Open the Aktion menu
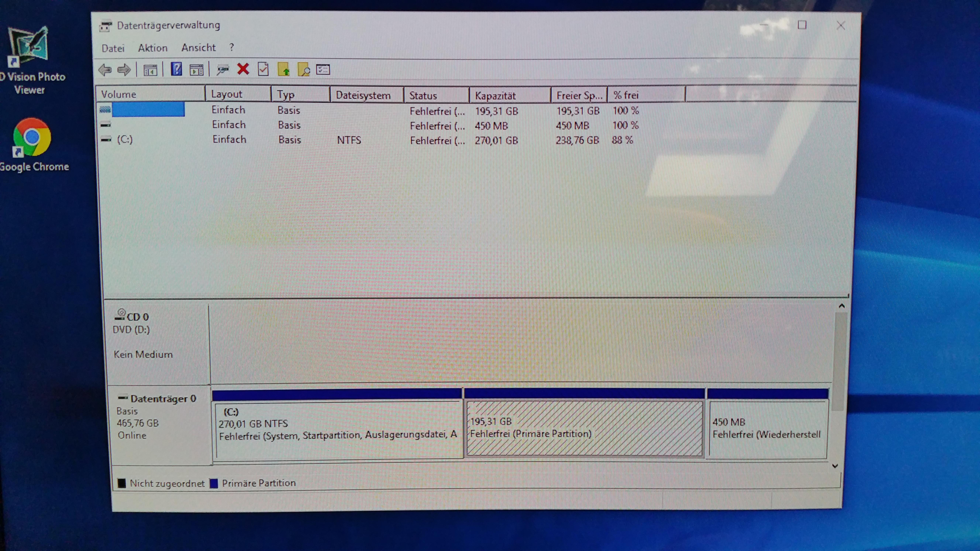Viewport: 980px width, 551px height. coord(153,48)
